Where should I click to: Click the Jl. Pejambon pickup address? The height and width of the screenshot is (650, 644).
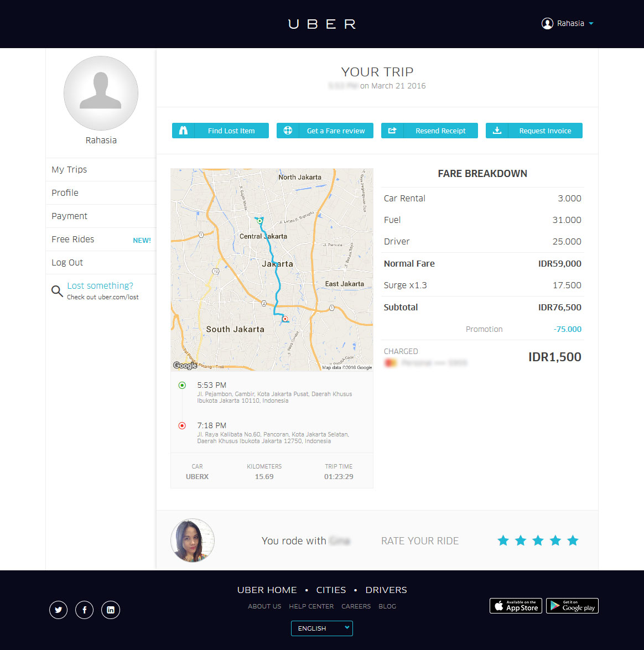274,397
